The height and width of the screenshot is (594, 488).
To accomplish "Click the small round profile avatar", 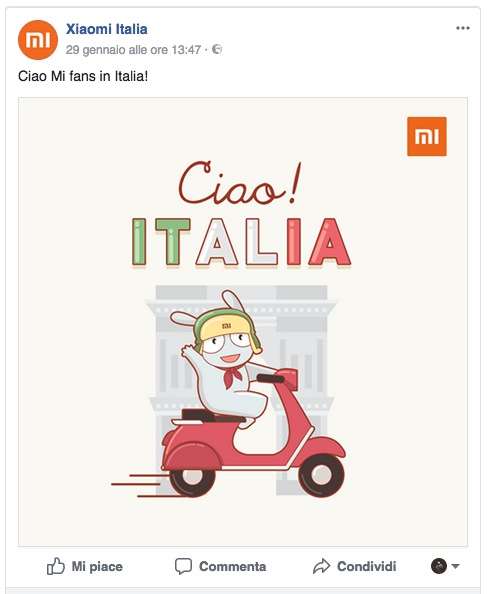I will pos(439,566).
